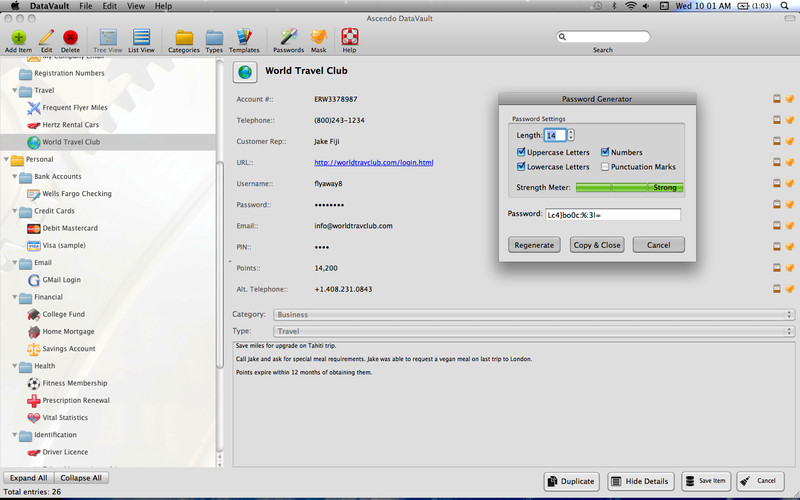Open the Type dropdown showing Travel

click(x=533, y=331)
